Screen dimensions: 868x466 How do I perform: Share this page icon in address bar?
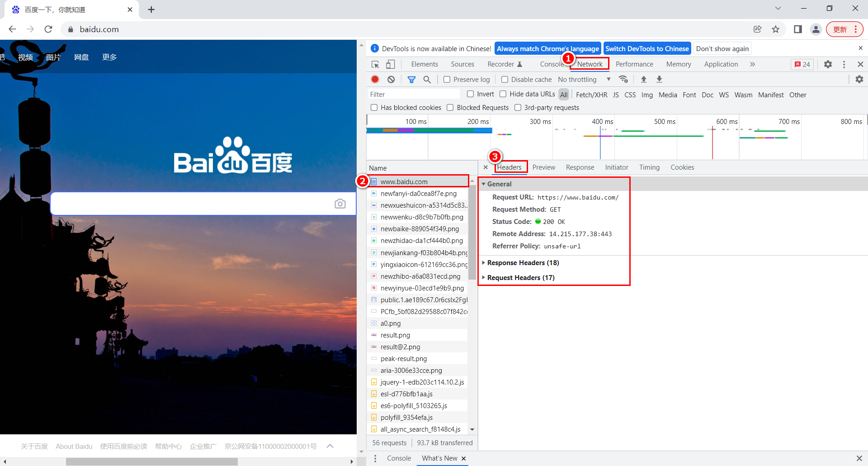coord(757,29)
